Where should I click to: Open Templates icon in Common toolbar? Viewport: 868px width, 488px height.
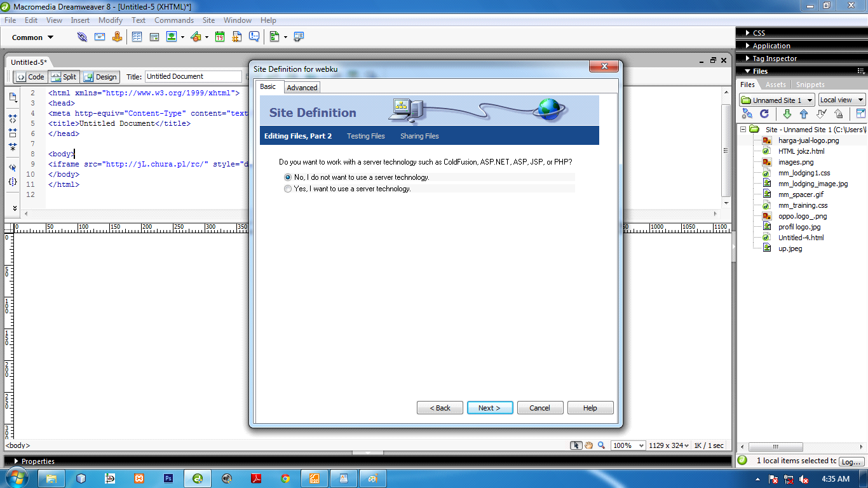point(275,37)
